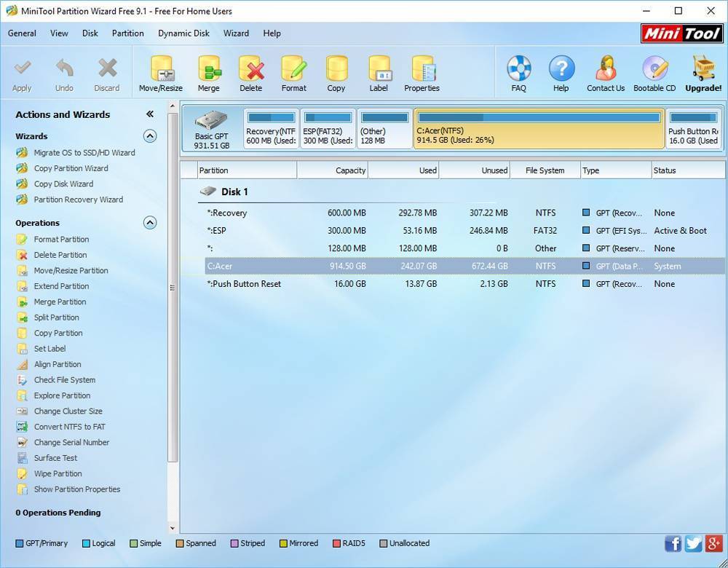Collapse the Actions and Wizards panel

150,114
